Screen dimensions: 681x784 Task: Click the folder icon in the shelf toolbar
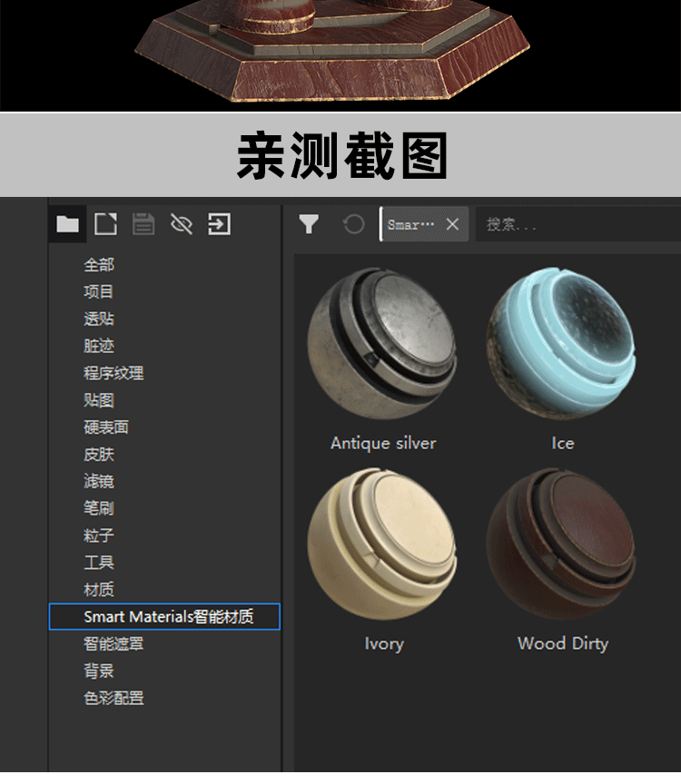point(68,224)
